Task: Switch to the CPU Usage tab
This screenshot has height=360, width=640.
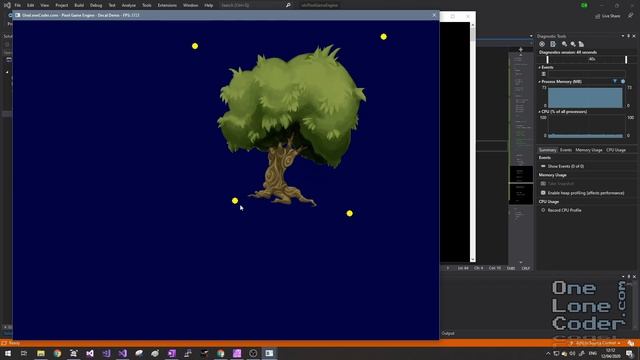Action: coord(616,150)
